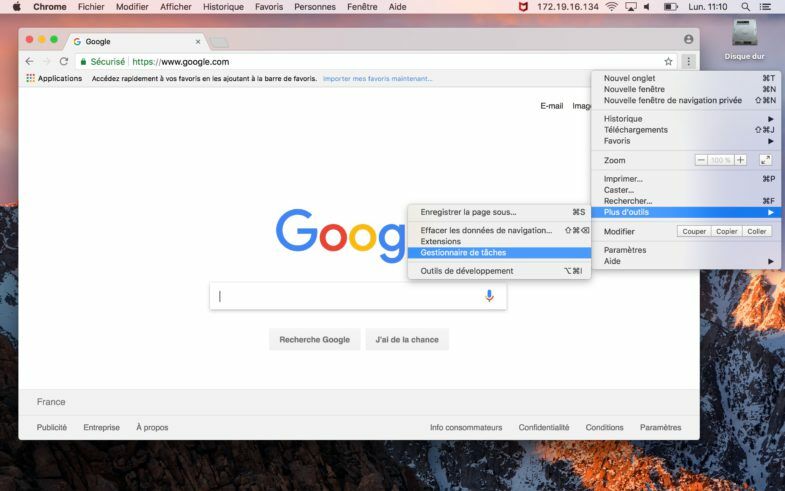Screen dimensions: 785x491
Task: Open a new tab with tab-strip button
Action: [x=219, y=43]
